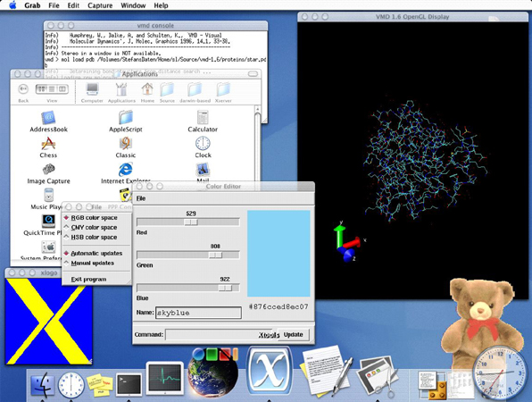Click the analog clock at Dock's right end
The image size is (532, 402).
[499, 373]
